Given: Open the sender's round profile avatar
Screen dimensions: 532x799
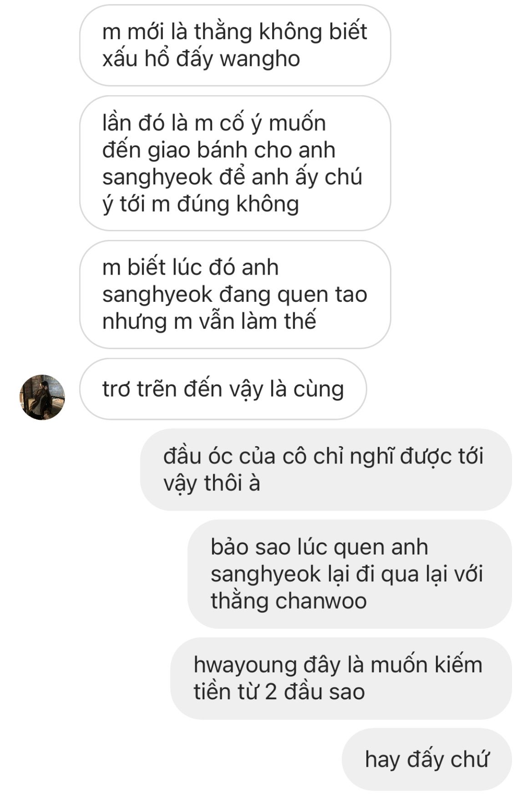Looking at the screenshot, I should 42,397.
